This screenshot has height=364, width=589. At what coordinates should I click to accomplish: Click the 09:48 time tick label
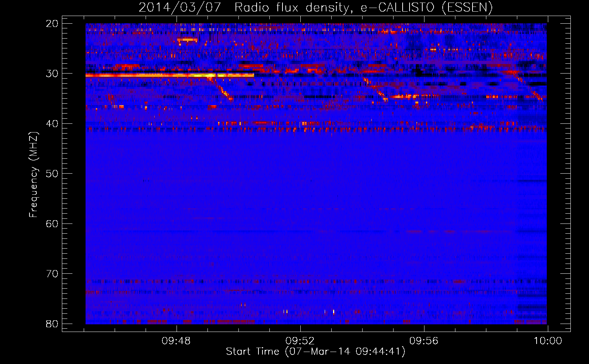tap(176, 341)
